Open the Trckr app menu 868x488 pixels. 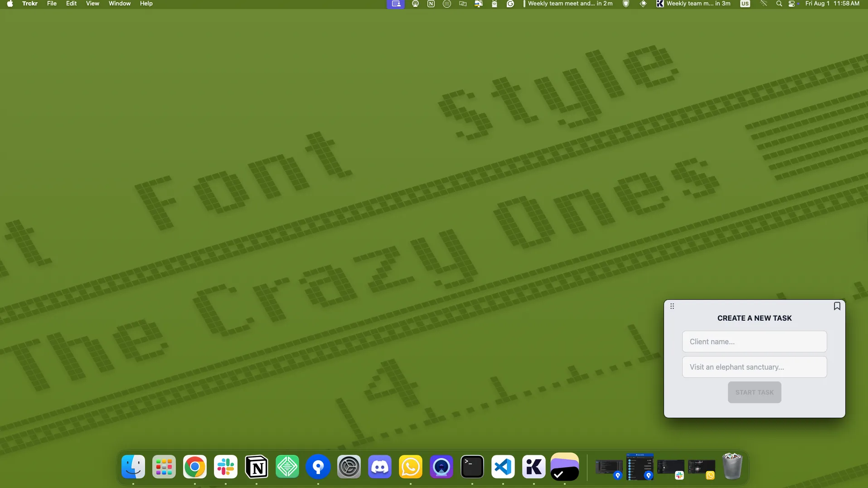(x=30, y=4)
